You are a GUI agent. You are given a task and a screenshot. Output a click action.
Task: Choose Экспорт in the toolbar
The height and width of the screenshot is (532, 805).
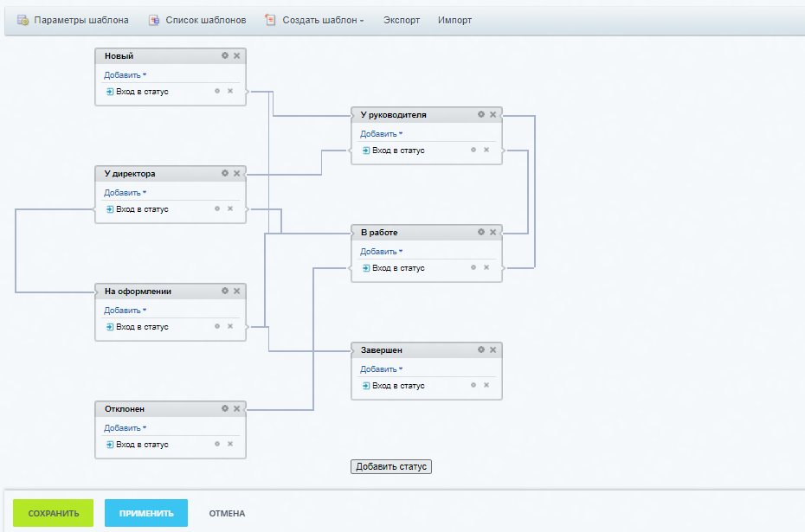(x=402, y=20)
